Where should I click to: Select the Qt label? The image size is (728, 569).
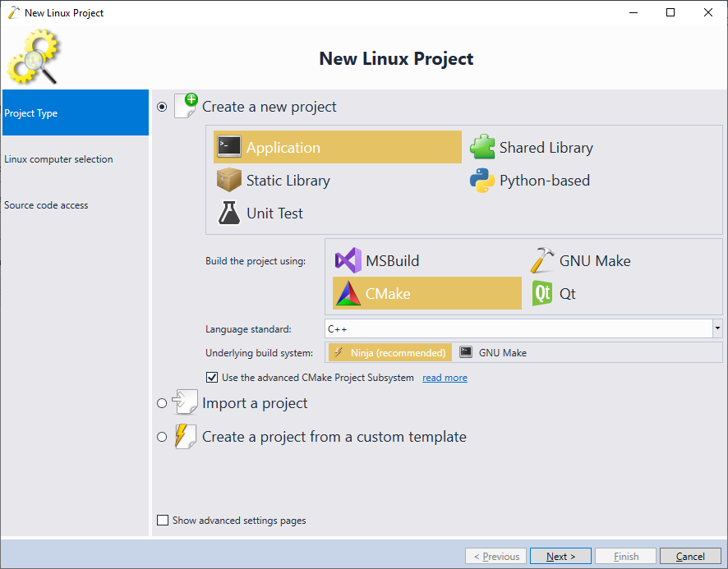(567, 294)
